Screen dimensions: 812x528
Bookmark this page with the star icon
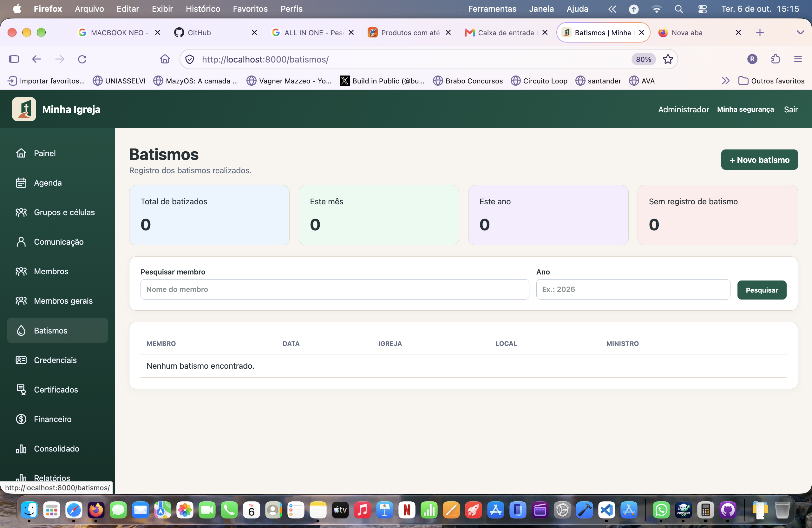[668, 59]
